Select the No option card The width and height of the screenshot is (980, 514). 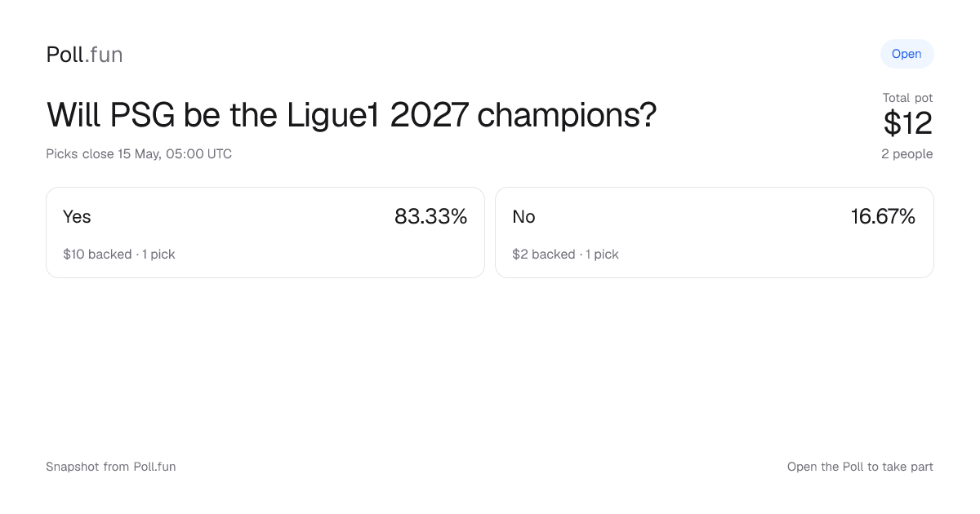pos(715,233)
